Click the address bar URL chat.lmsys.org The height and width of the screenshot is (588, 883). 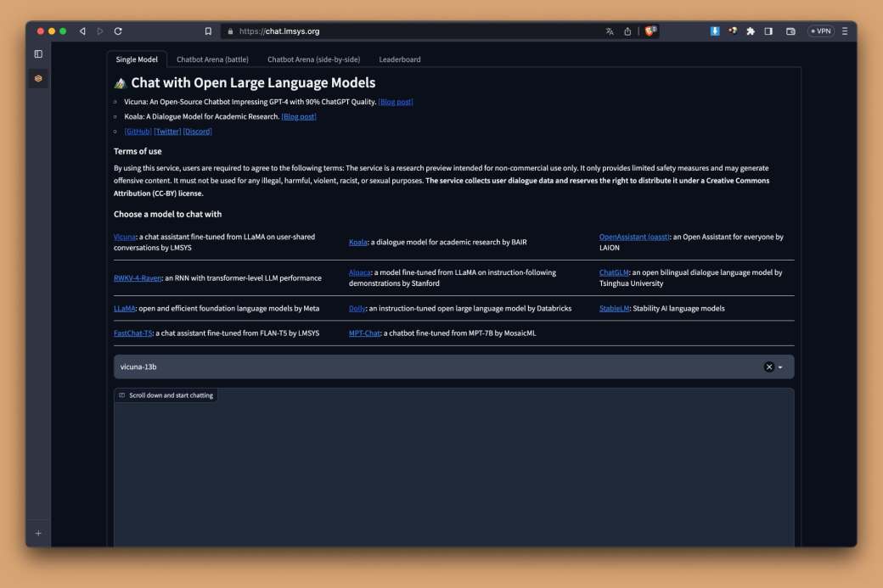coord(279,31)
